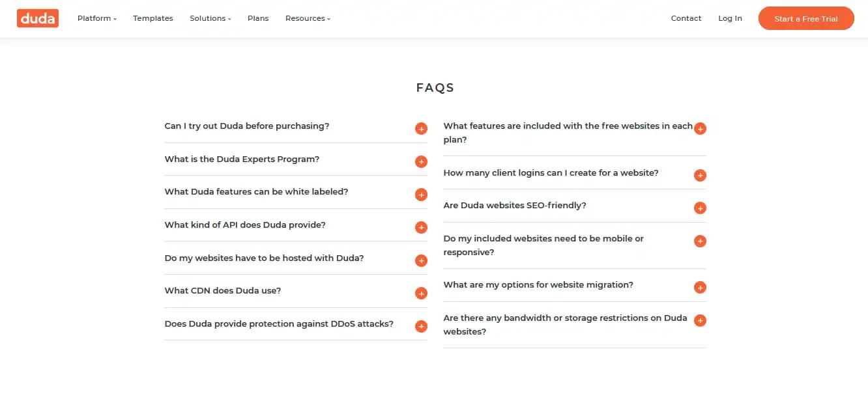This screenshot has height=412, width=868.
Task: Open the Contact link
Action: tap(686, 18)
